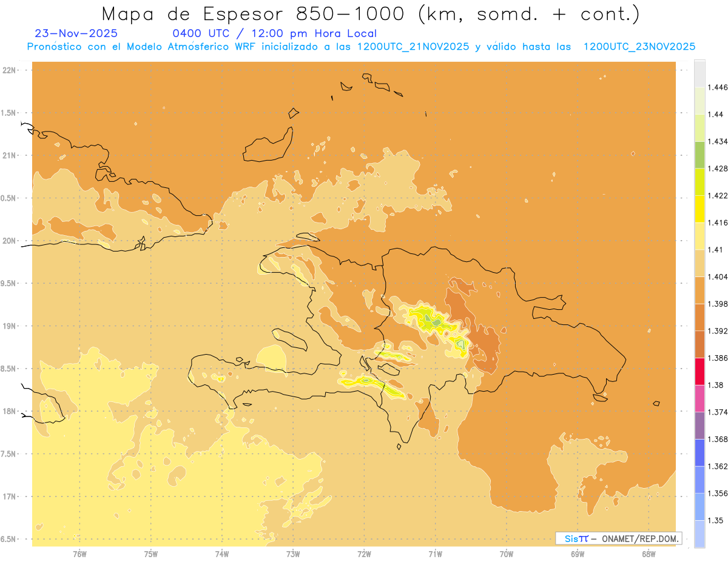Click the legend value '1.362'
728x562 pixels.
718,466
